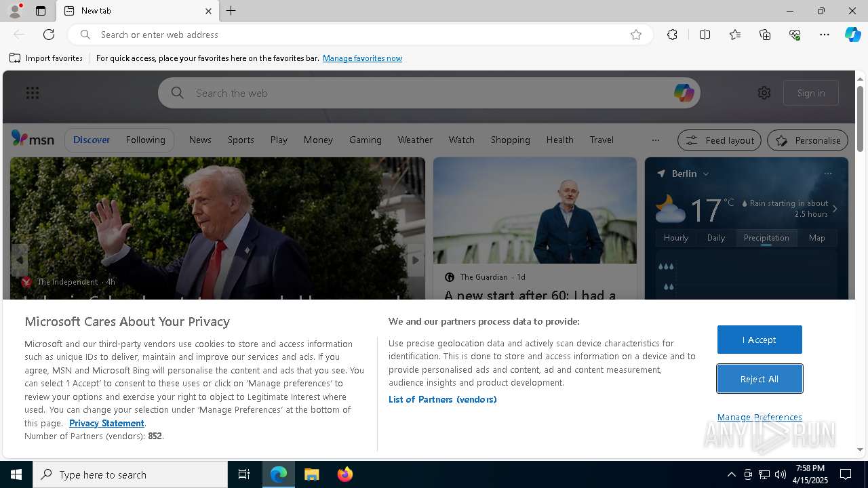Image resolution: width=868 pixels, height=488 pixels.
Task: Show hidden system tray icons
Action: click(732, 474)
